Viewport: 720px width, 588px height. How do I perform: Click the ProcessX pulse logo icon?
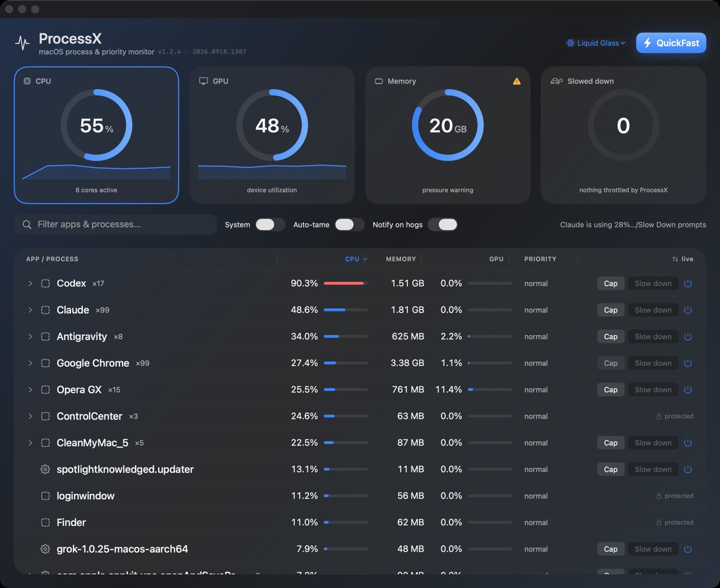pyautogui.click(x=23, y=43)
